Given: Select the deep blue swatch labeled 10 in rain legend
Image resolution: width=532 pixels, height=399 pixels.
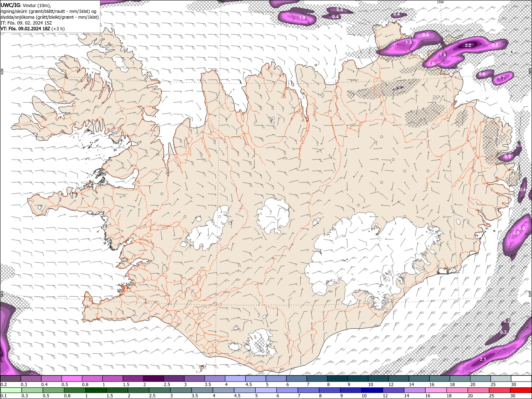Looking at the screenshot, I should click(372, 390).
